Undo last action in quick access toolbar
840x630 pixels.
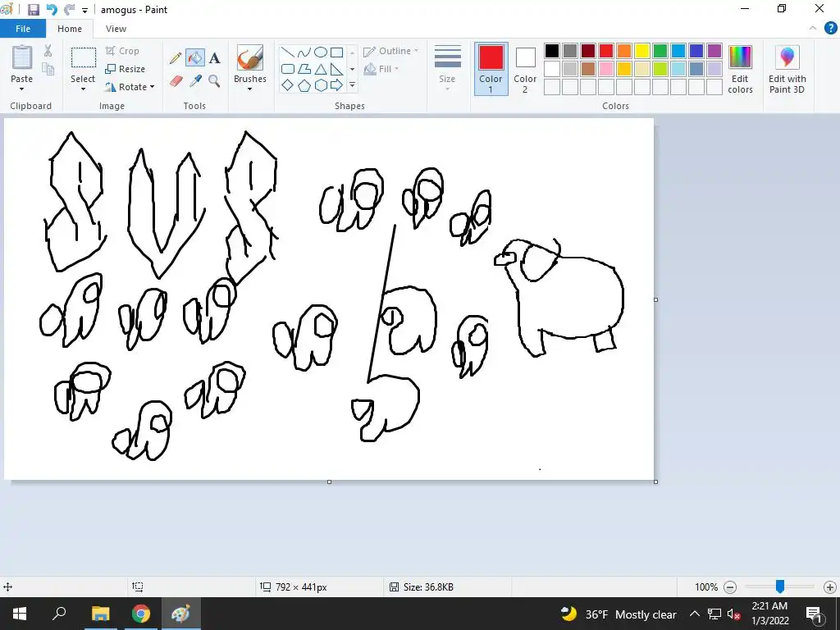[x=52, y=10]
